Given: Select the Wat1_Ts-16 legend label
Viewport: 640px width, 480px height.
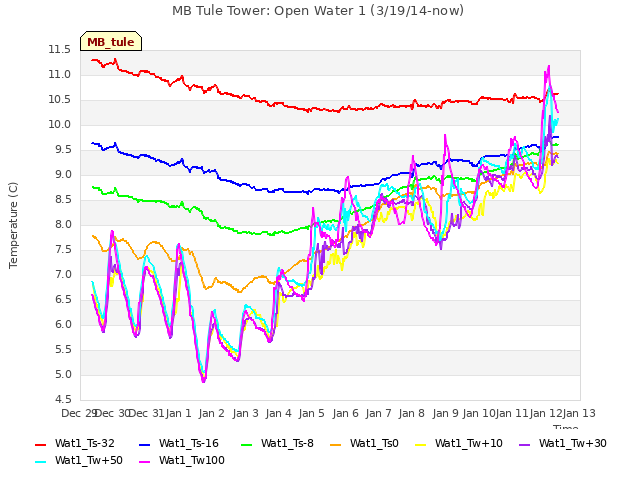Looking at the screenshot, I should [189, 444].
